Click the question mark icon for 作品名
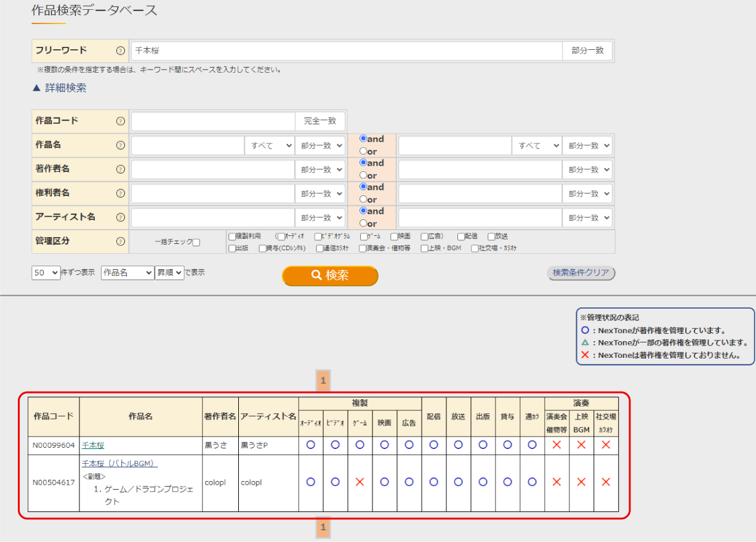This screenshot has height=542, width=756. [121, 145]
